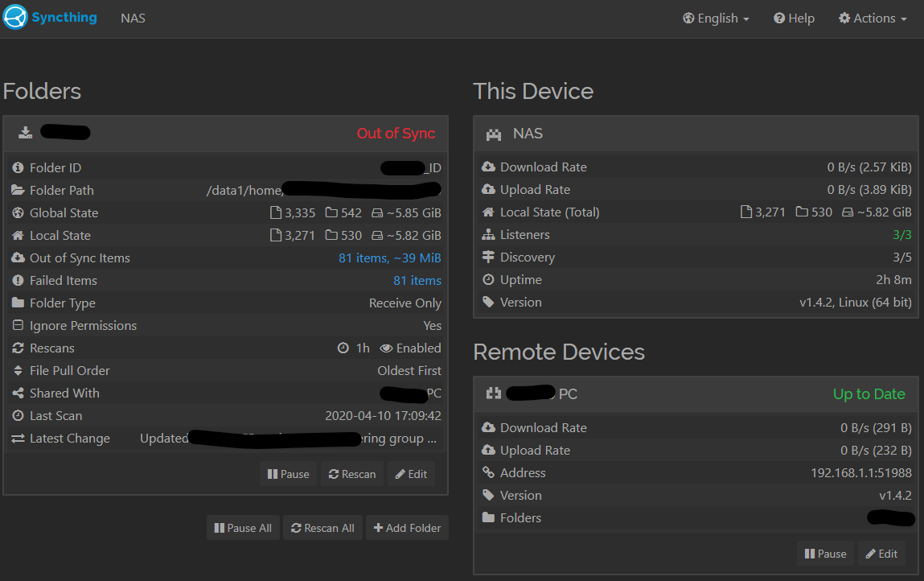Click the Folder Path open-folder icon
Screen dimensions: 924x581
click(18, 190)
